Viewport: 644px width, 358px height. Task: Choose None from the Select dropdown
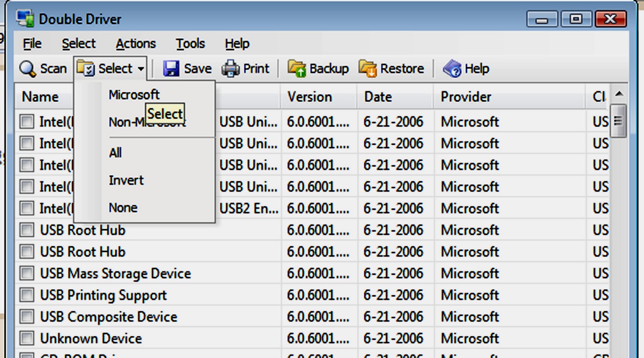[123, 207]
